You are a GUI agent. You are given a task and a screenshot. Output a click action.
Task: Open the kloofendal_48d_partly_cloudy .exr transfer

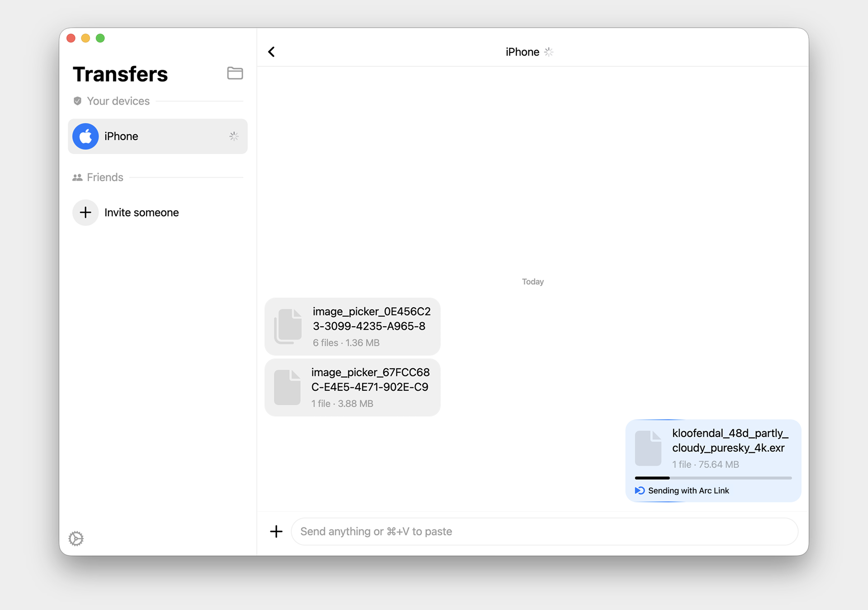[x=713, y=460]
